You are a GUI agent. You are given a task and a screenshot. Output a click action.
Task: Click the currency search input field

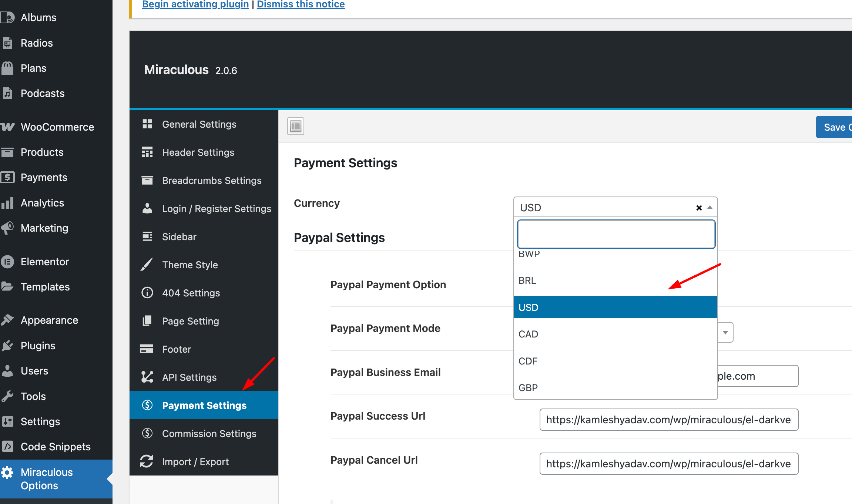click(616, 234)
